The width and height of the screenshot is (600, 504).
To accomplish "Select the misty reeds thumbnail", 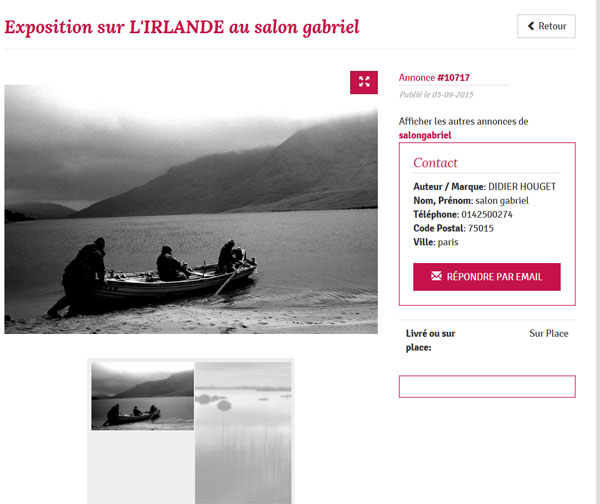I will pos(243,433).
